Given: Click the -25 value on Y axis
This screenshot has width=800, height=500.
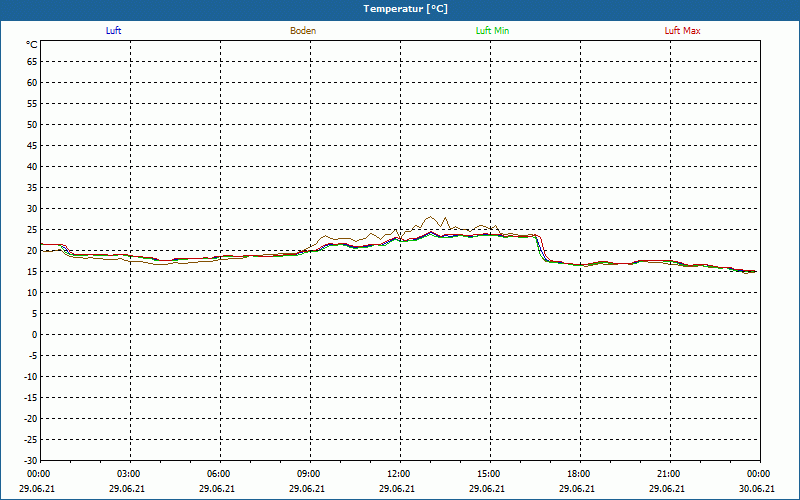Looking at the screenshot, I should 31,439.
